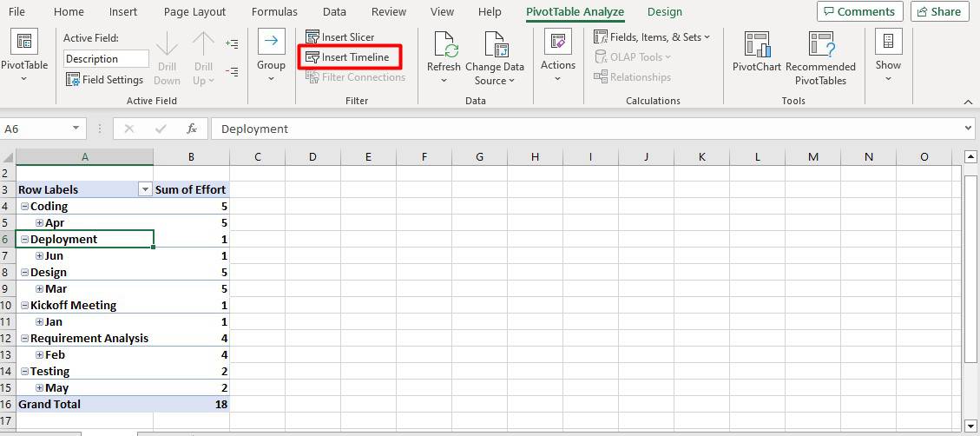Expand the Apr month group
The width and height of the screenshot is (980, 436).
click(39, 222)
